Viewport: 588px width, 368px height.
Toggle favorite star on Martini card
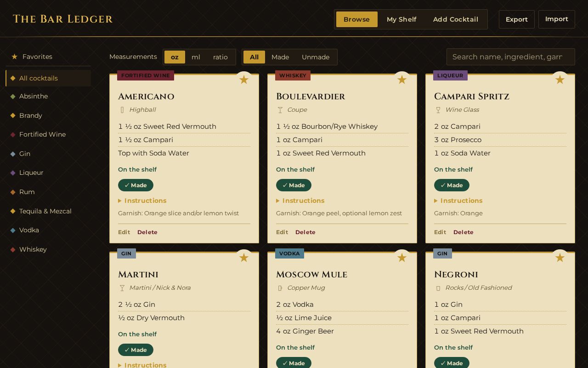click(244, 258)
